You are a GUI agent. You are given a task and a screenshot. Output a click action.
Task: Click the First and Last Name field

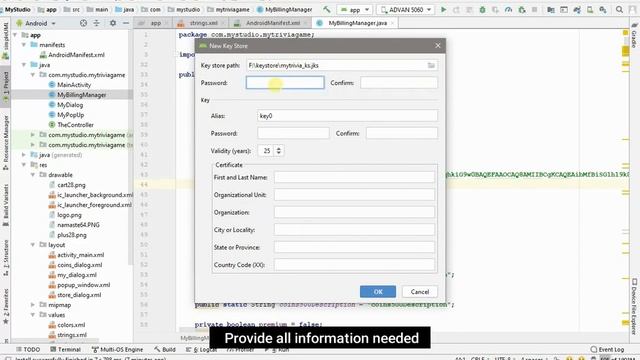click(x=354, y=177)
